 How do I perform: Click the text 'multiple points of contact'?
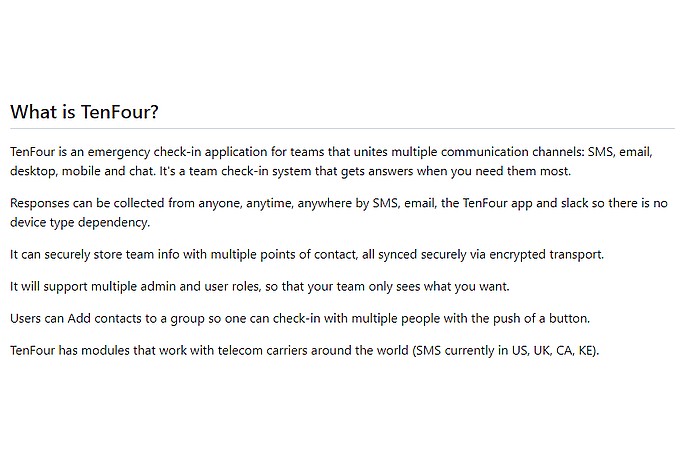click(x=284, y=254)
